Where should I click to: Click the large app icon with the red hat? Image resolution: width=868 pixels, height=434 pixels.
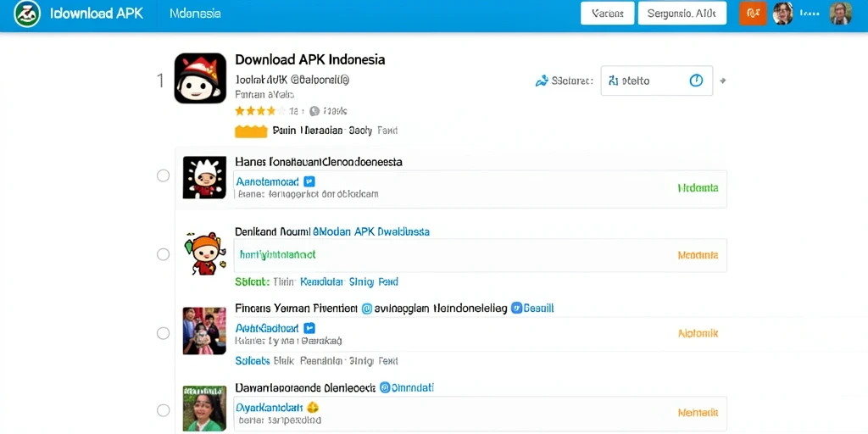200,78
